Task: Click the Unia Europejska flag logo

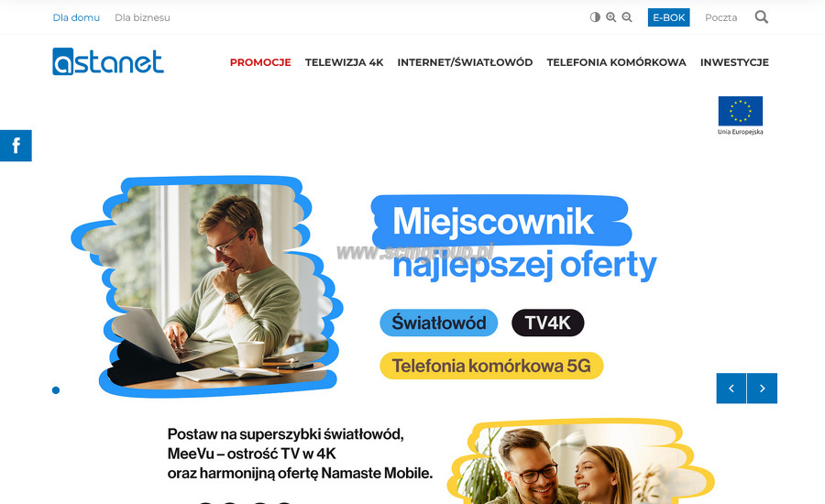Action: tap(741, 115)
